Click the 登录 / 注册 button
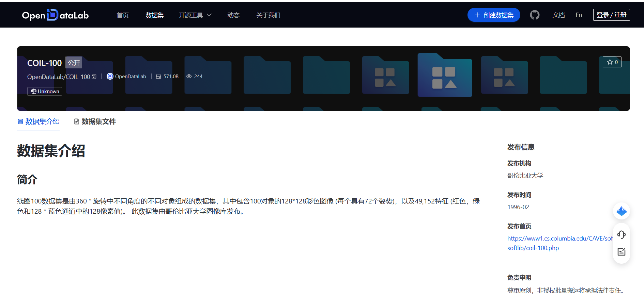 point(611,15)
